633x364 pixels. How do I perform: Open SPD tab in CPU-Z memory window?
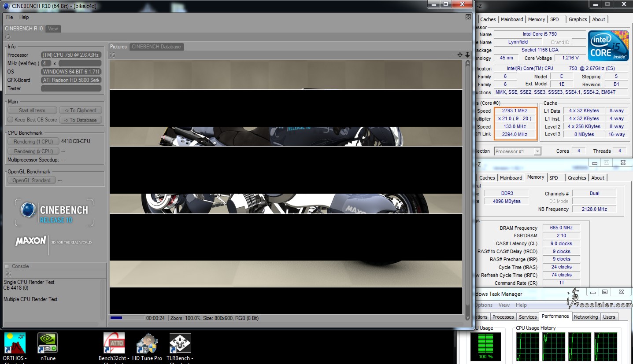coord(554,178)
